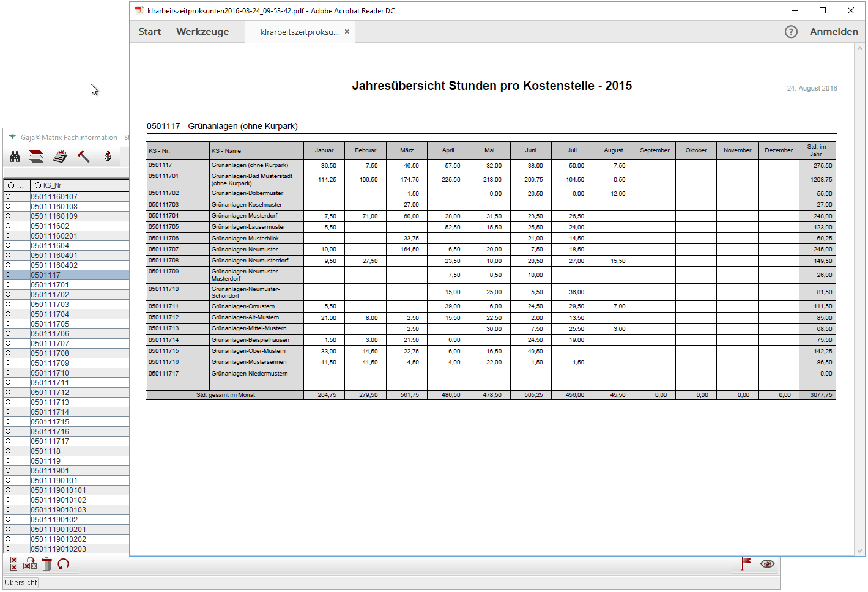Click the invert selection X boxes icon
The image size is (868, 592).
pyautogui.click(x=31, y=564)
